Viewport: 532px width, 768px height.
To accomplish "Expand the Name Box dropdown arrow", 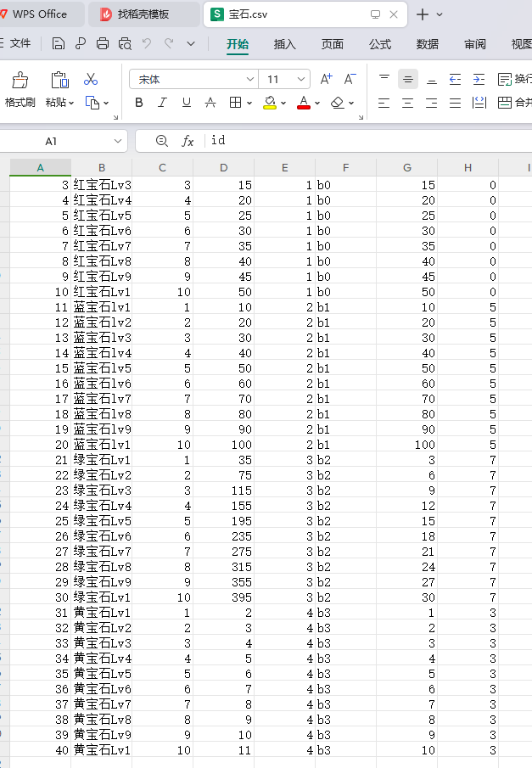I will pyautogui.click(x=117, y=141).
